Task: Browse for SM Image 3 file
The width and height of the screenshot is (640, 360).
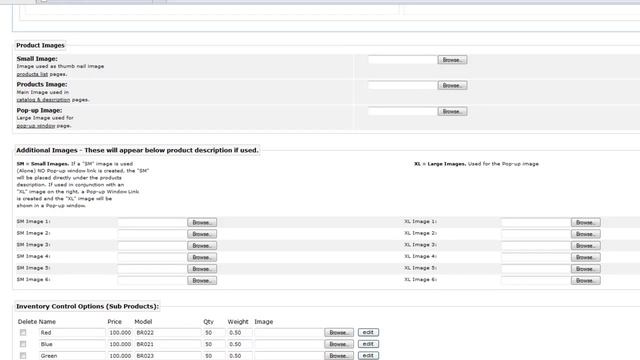Action: (x=202, y=246)
